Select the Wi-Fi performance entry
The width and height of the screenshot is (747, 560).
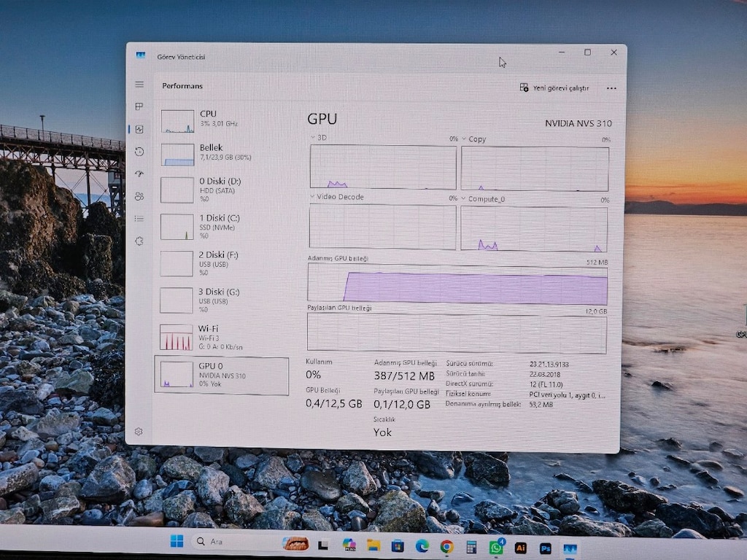click(222, 337)
